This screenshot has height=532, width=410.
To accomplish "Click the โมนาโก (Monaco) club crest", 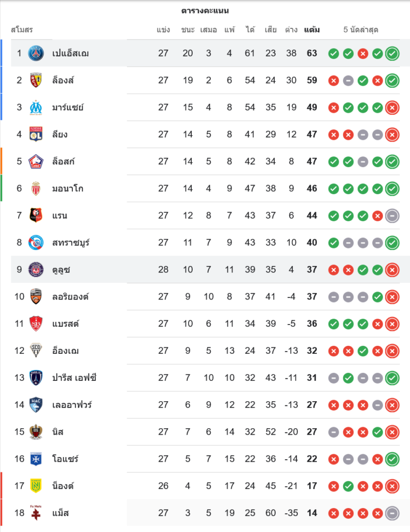I will click(x=36, y=188).
